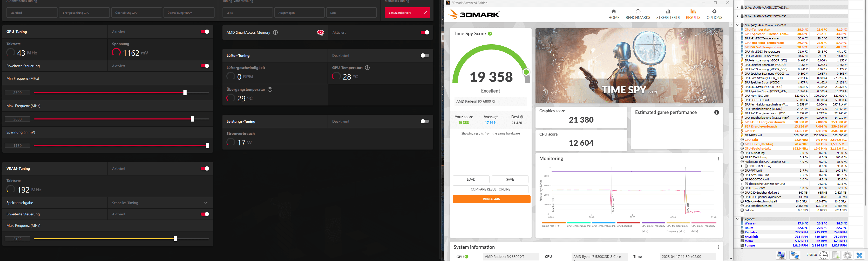Enable Lüfter-Tuning switch
868x261 pixels.
[425, 55]
